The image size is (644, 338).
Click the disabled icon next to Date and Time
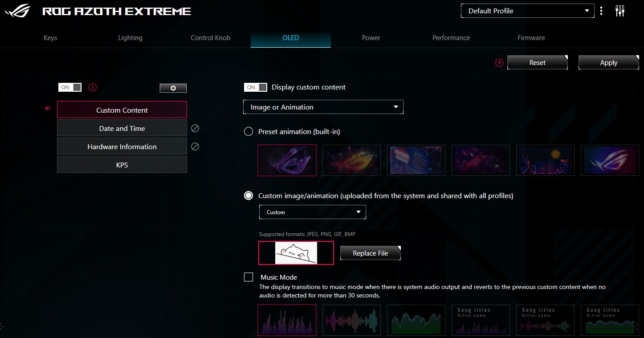coord(195,128)
